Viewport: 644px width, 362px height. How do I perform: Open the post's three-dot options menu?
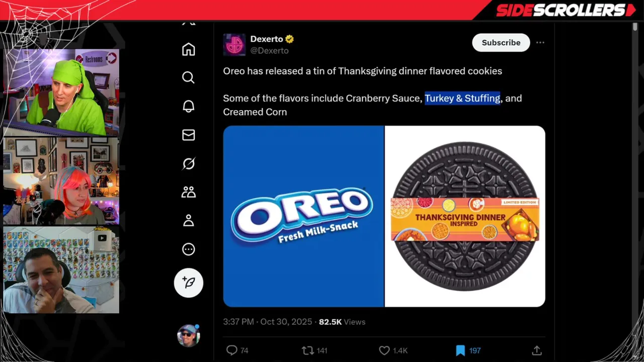(540, 43)
